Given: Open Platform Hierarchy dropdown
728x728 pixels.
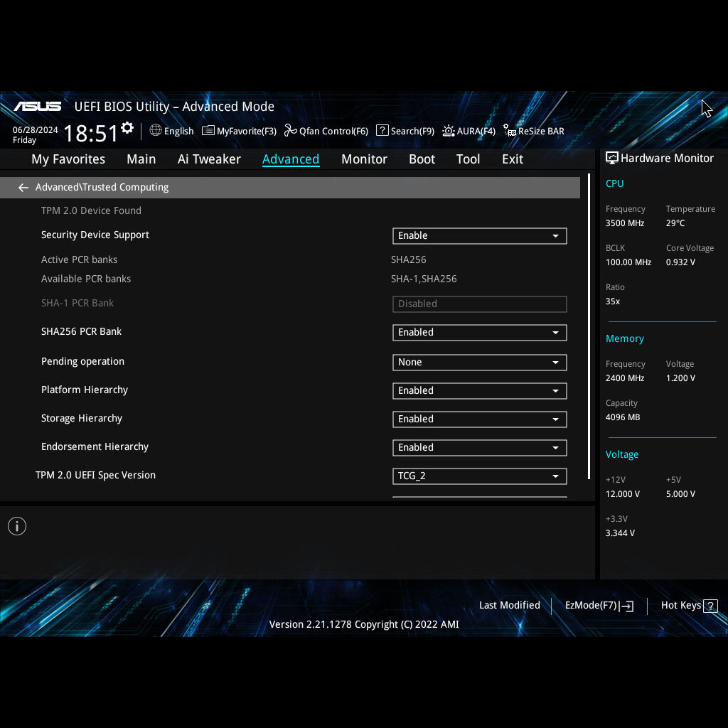Looking at the screenshot, I should [x=480, y=391].
